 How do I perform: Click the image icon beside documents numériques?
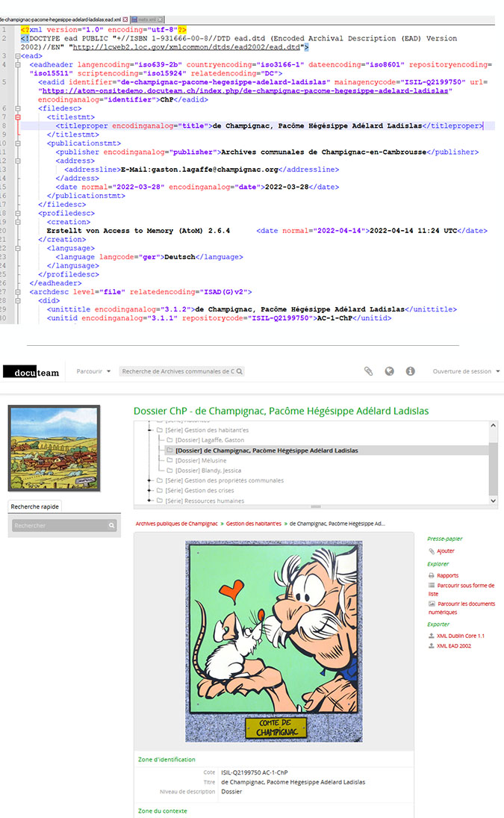(x=432, y=604)
